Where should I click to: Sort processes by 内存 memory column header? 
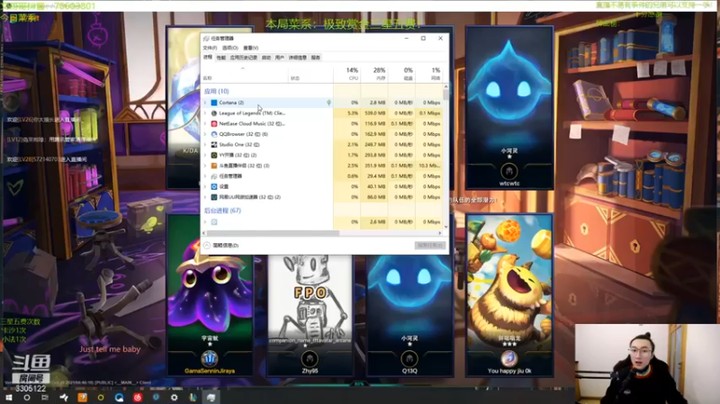click(374, 74)
